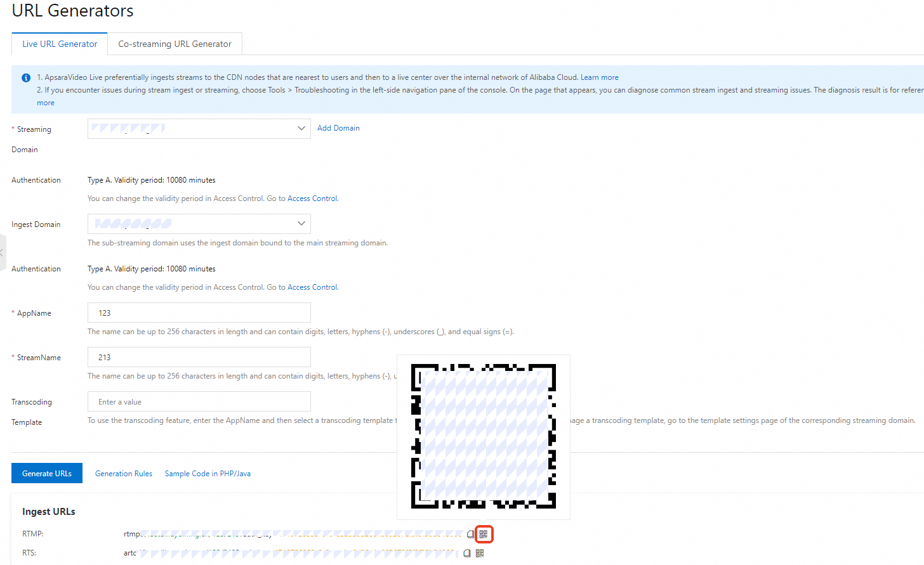Open Learn more link in notice
The image size is (924, 565).
(x=599, y=77)
